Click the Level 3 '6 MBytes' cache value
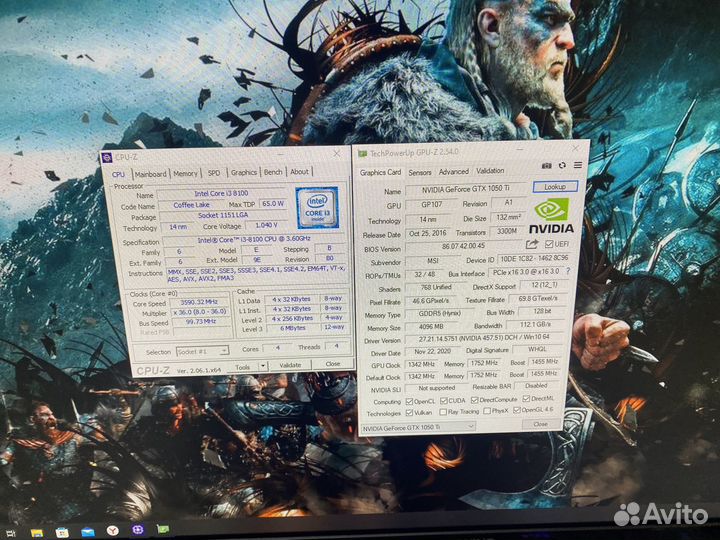The width and height of the screenshot is (720, 540). [292, 328]
